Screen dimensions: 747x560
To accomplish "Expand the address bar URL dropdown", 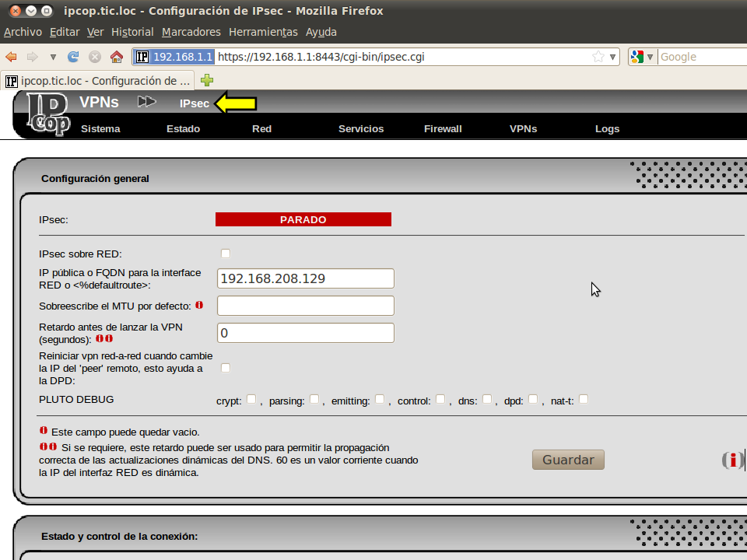I will [613, 57].
